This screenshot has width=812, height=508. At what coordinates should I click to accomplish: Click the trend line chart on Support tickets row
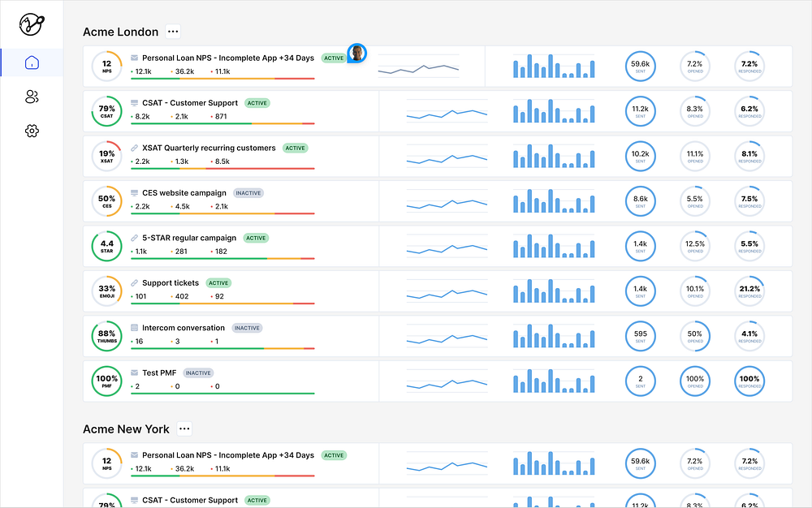click(447, 291)
